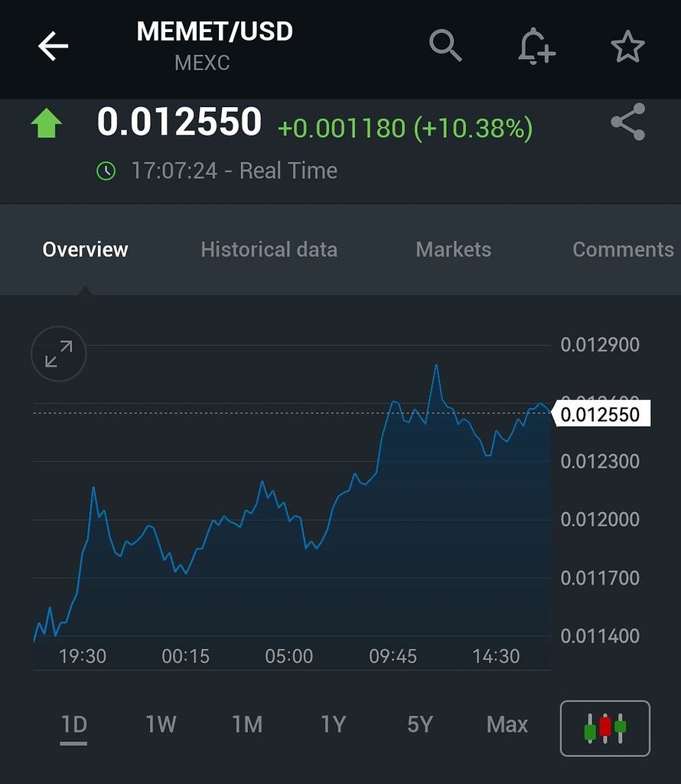
Task: Switch chart to candlestick mode
Action: click(605, 727)
